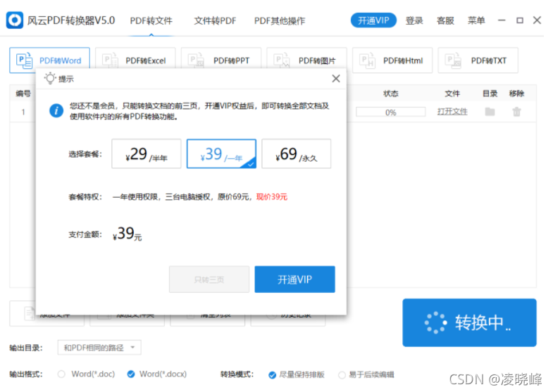Click the 转换中 button
The image size is (553, 392).
click(469, 322)
